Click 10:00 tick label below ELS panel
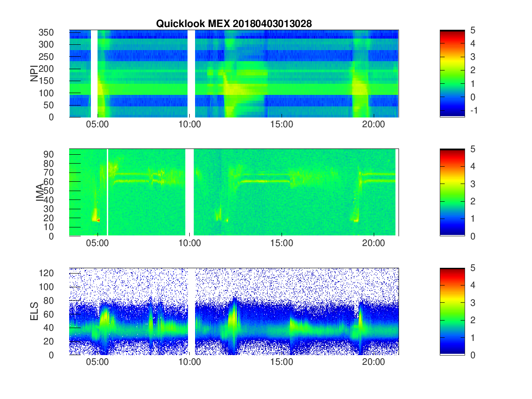The image size is (532, 399). tap(190, 362)
